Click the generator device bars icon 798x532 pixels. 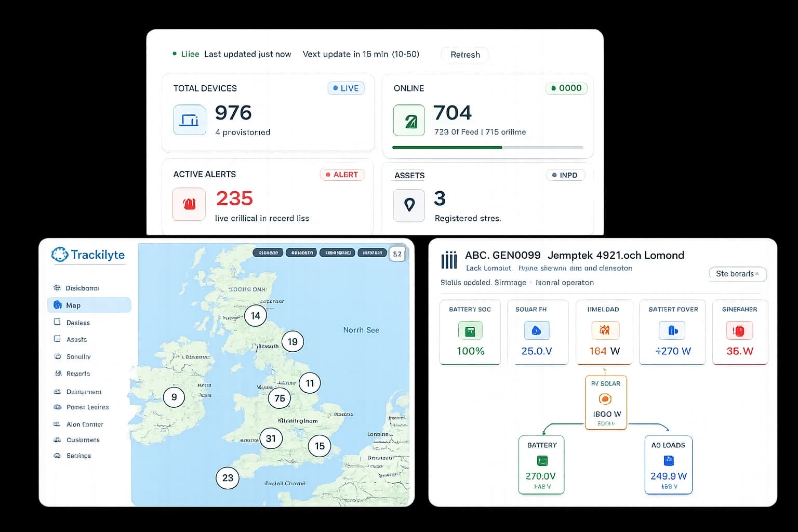click(449, 260)
